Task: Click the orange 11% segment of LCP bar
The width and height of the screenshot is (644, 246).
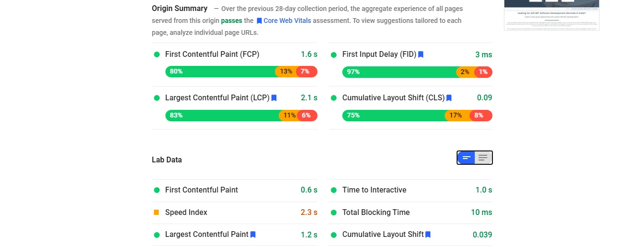Action: tap(289, 116)
